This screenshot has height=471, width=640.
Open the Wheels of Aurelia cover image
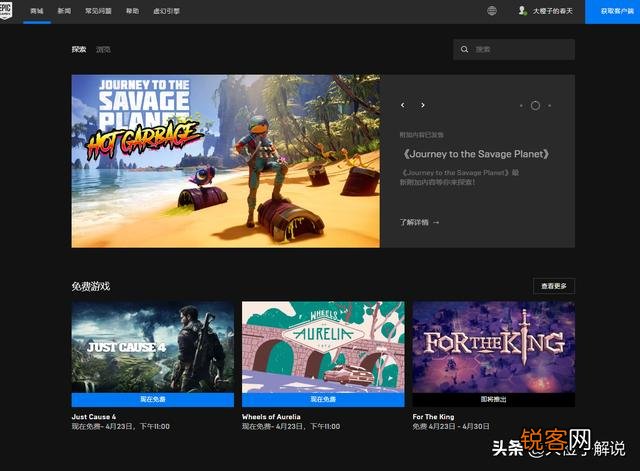[323, 347]
